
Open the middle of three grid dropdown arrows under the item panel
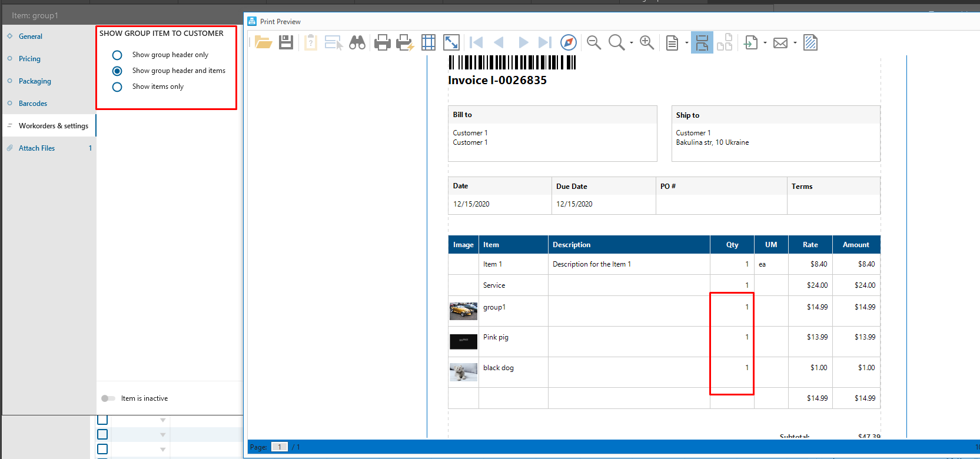click(163, 435)
